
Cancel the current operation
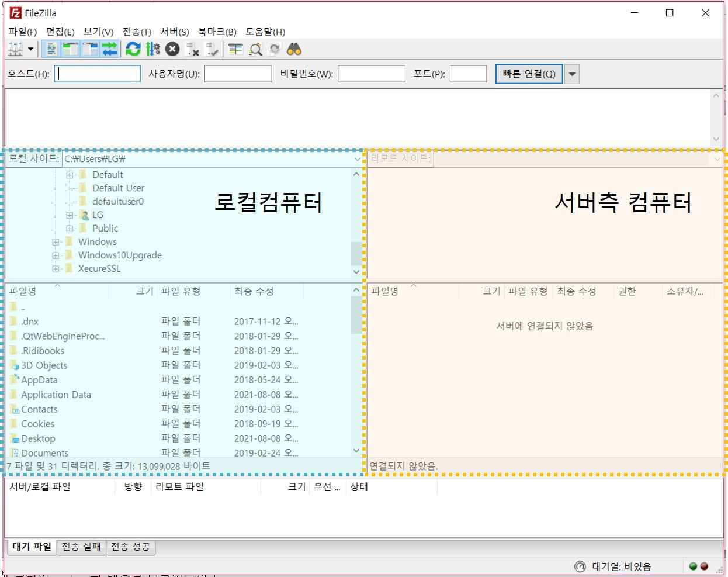tap(172, 50)
